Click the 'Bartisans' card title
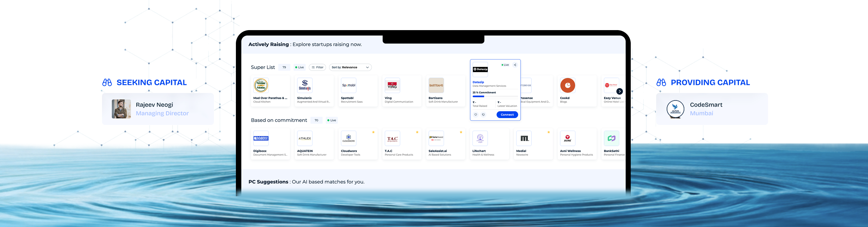Screen dimensions: 868x227 [436, 98]
